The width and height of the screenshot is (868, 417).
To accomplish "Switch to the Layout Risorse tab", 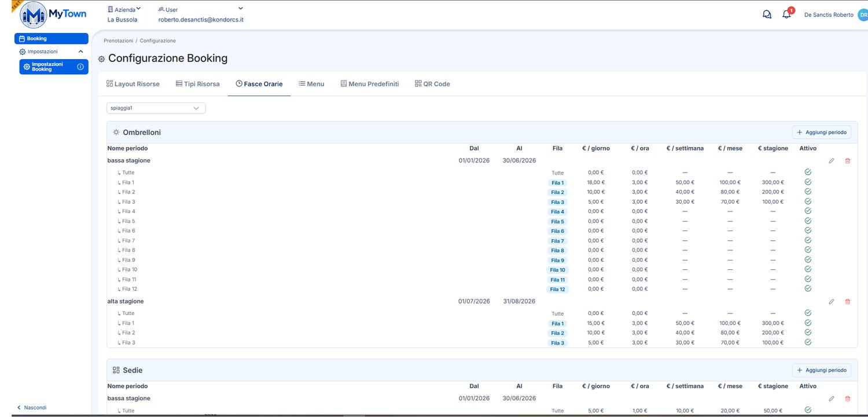I will click(x=133, y=84).
